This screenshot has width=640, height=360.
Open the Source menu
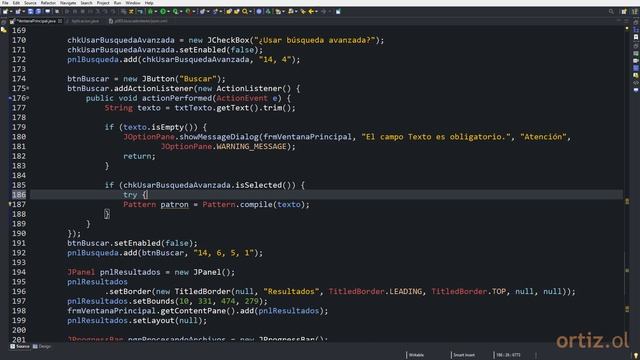(x=30, y=3)
